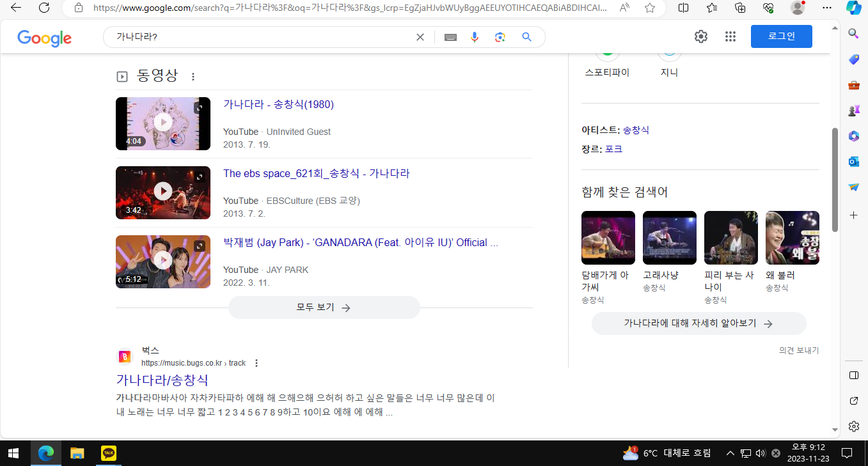Search by image with Google Lens
Viewport: 868px width, 466px height.
pyautogui.click(x=500, y=37)
